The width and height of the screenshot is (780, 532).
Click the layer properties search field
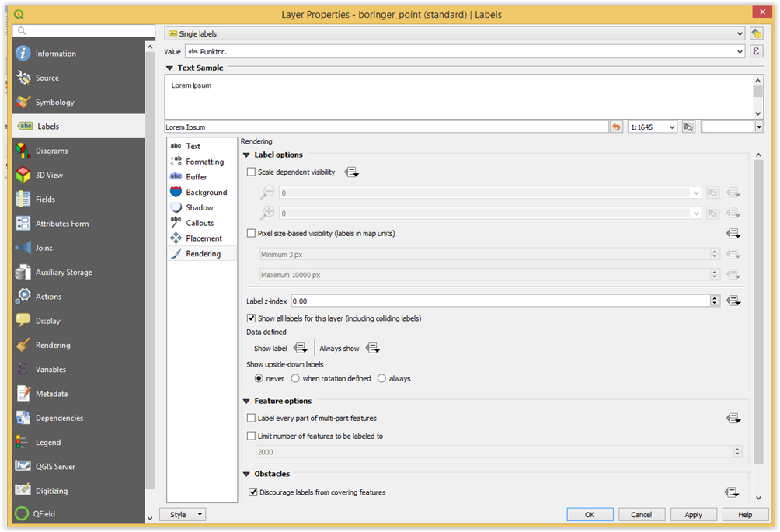coord(84,30)
